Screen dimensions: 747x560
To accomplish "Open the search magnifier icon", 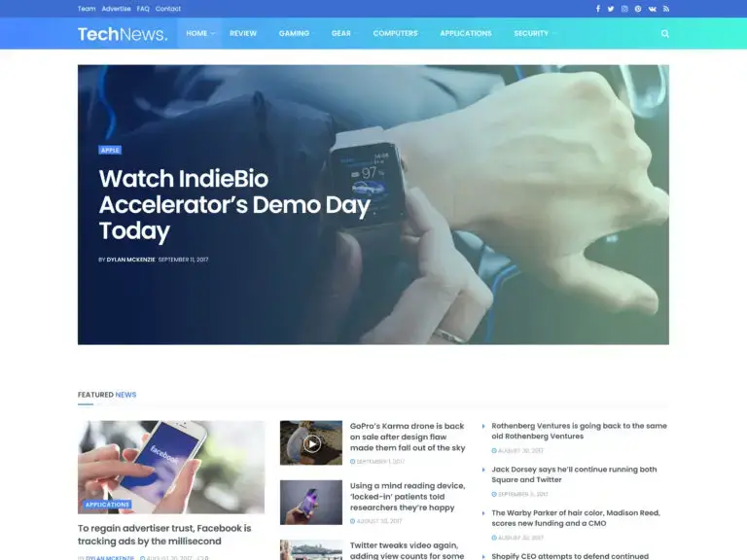I will pos(665,33).
